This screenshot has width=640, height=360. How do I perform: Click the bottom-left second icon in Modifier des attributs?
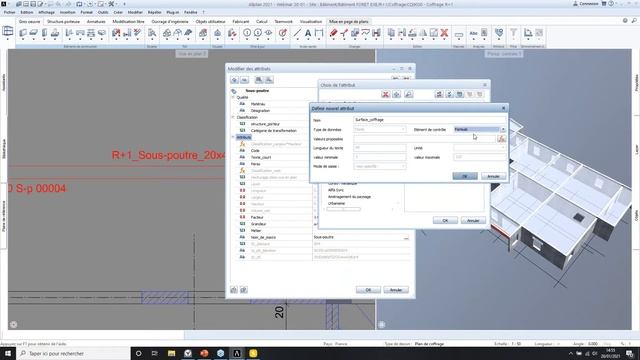[x=244, y=290]
